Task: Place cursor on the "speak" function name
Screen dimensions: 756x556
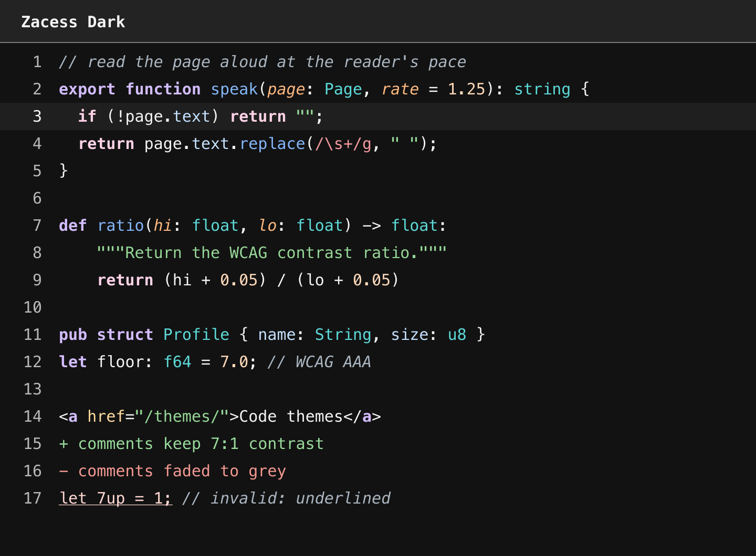Action: (234, 89)
